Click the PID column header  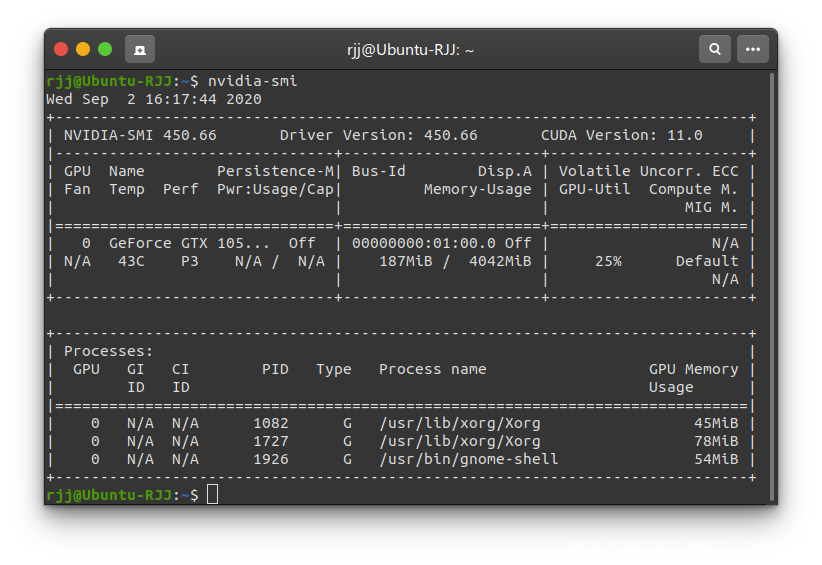(275, 370)
